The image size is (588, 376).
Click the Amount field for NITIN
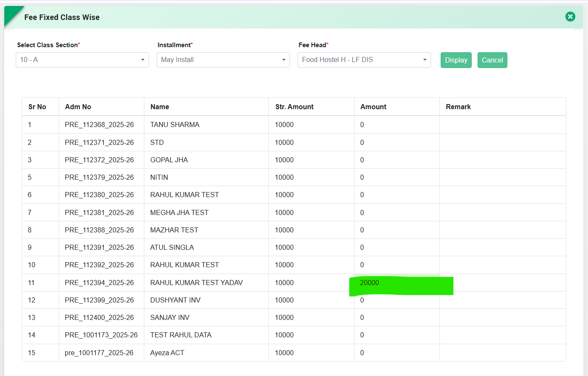click(x=397, y=177)
